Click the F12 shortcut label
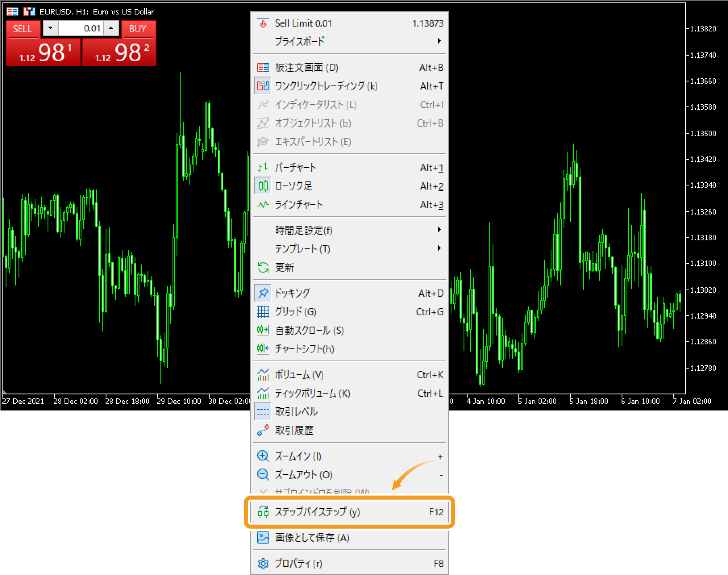Image resolution: width=728 pixels, height=575 pixels. 436,512
